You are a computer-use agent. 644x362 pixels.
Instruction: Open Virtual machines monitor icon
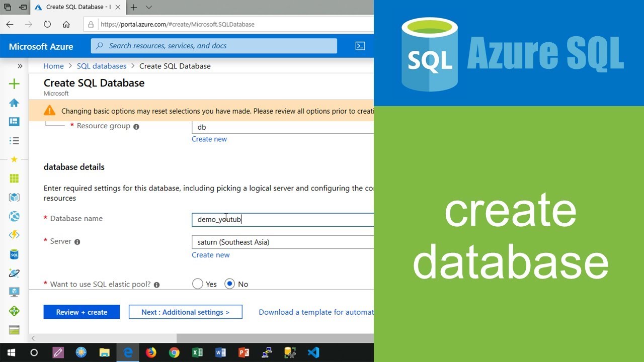coord(14,292)
